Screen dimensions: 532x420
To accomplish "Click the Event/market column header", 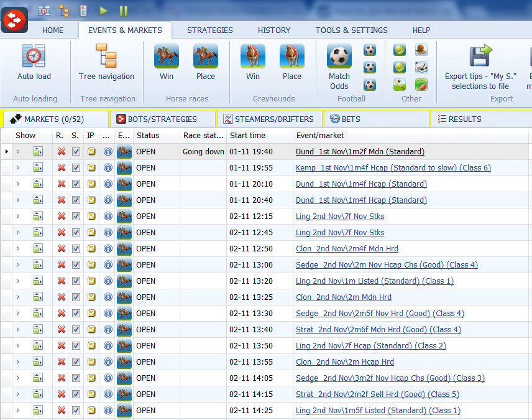I will 411,136.
